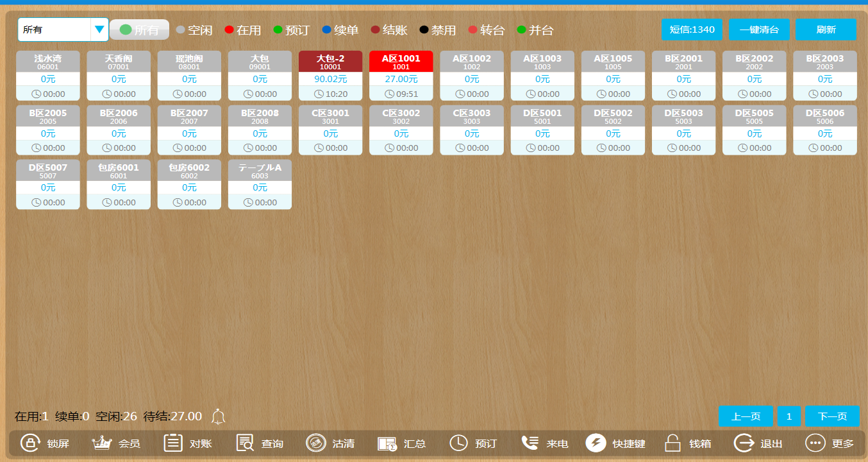Select the 所有 (all) status filter
The height and width of the screenshot is (462, 868).
pos(139,30)
